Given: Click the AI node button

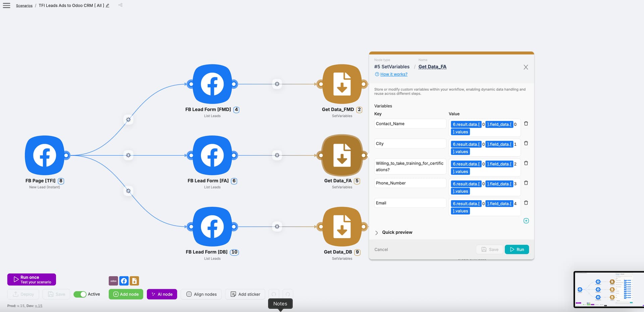Looking at the screenshot, I should click(x=162, y=294).
